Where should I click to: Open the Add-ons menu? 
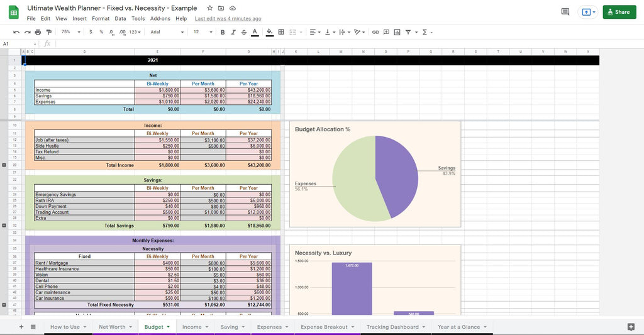pos(160,18)
